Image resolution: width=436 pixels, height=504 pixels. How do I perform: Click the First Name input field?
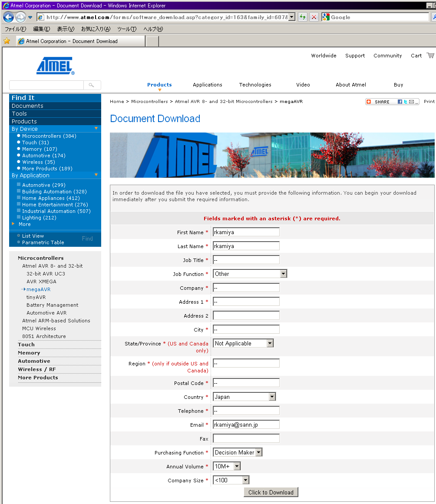[x=246, y=232]
